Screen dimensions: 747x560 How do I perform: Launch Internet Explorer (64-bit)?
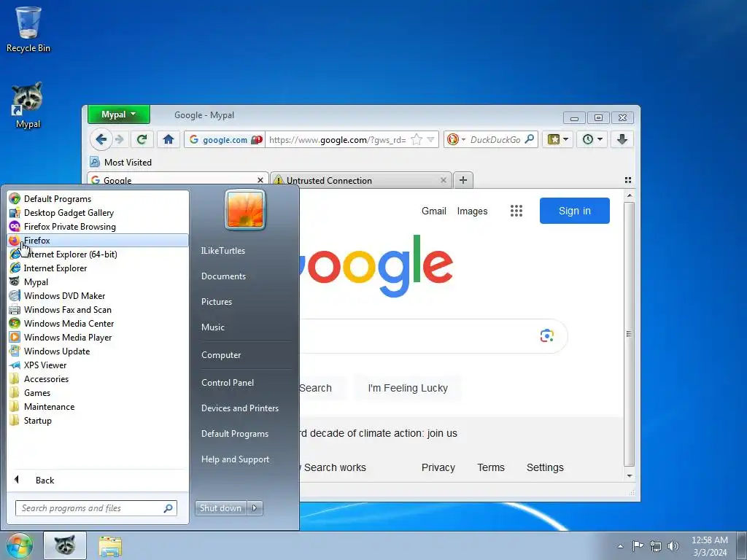click(x=98, y=254)
